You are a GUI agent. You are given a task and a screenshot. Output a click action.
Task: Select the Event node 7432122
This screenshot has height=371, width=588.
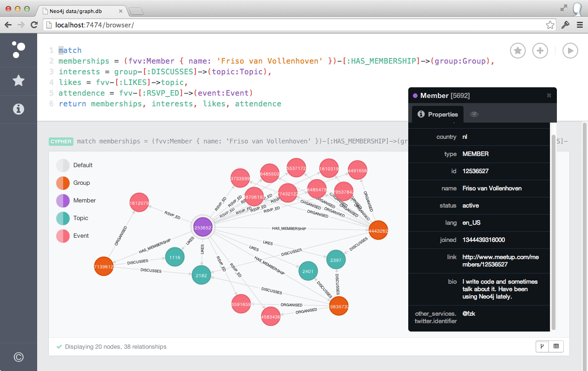(288, 193)
